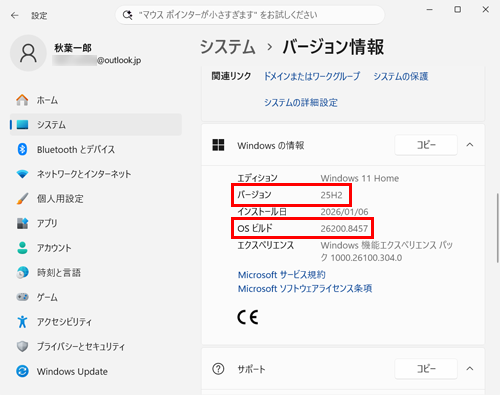Viewport: 500px width, 395px height.
Task: Click the edition value Windows 11 Home
Action: click(x=360, y=178)
